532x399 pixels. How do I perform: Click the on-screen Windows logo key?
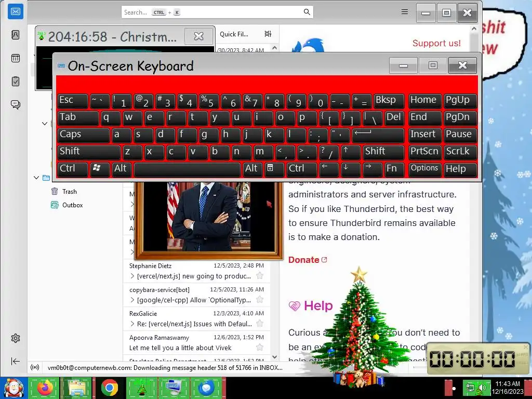(100, 169)
